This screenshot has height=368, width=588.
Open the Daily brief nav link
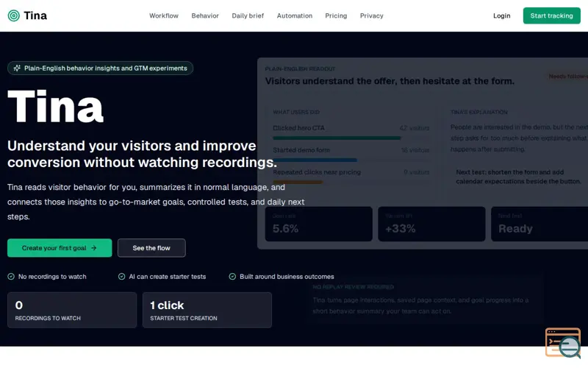[248, 15]
